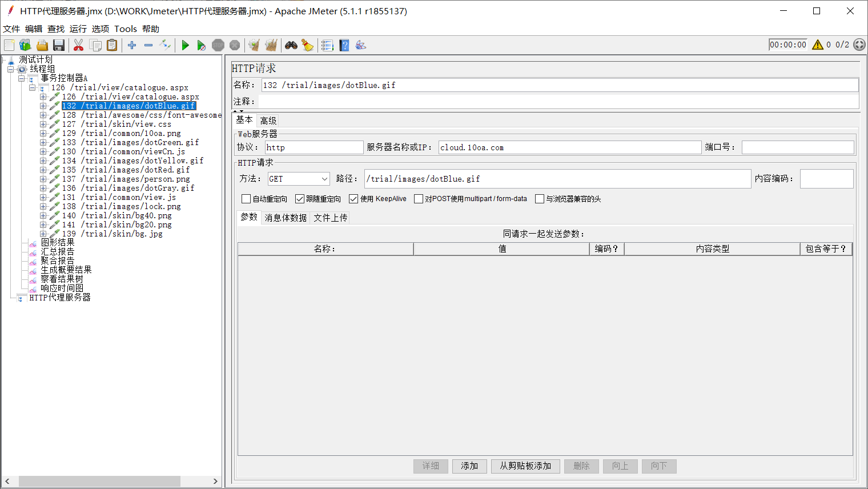Click the 服务器名称或IP field
The image size is (868, 489).
point(570,147)
